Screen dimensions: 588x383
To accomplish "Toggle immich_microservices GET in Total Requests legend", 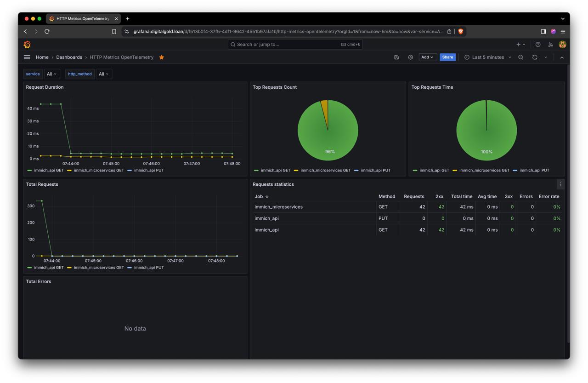I will (x=99, y=268).
